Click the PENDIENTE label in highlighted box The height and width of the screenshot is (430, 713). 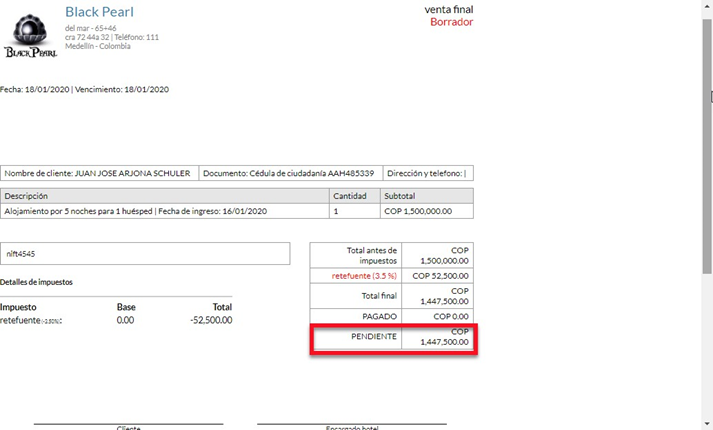click(375, 337)
